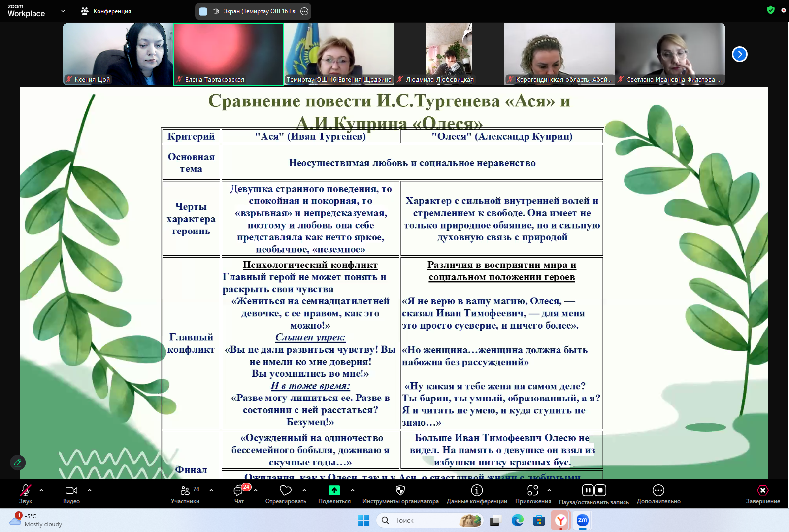The image size is (789, 532).
Task: Unmute microphone with the Звук button
Action: point(26,491)
